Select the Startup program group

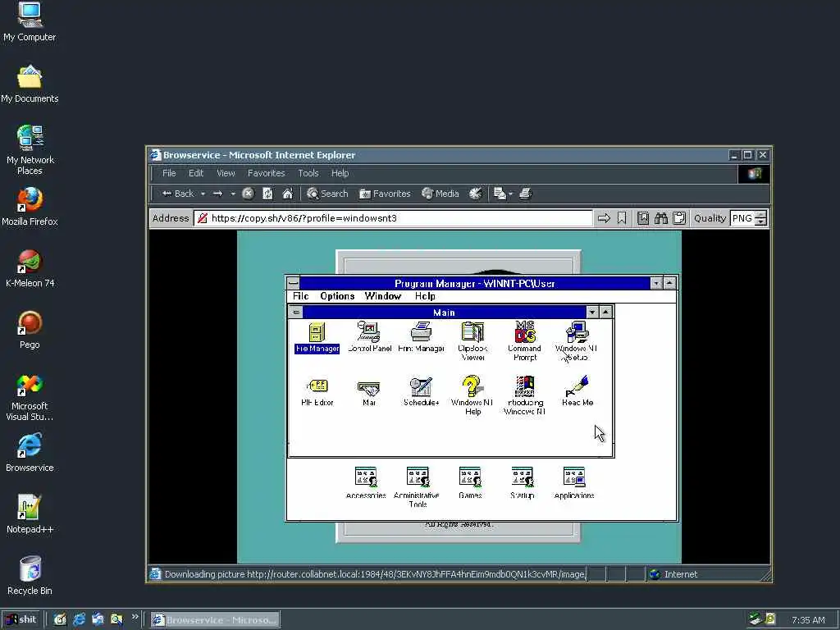tap(522, 482)
